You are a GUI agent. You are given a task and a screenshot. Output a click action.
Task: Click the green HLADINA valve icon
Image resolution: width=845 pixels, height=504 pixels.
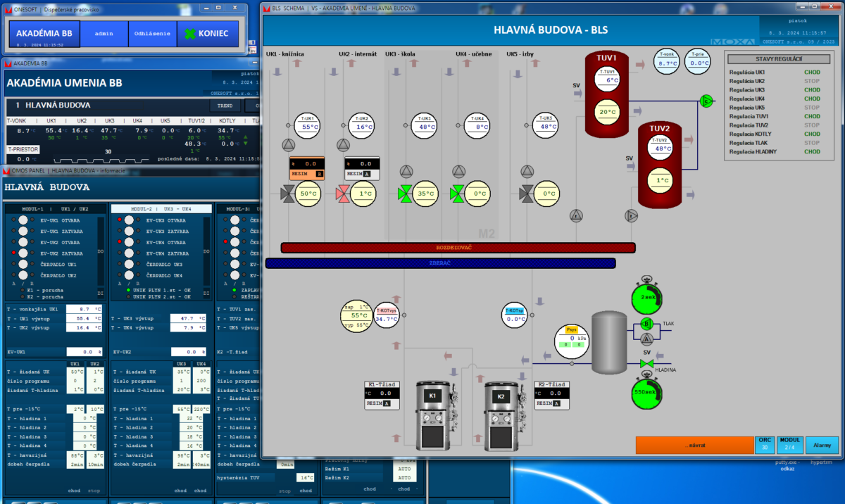(646, 364)
